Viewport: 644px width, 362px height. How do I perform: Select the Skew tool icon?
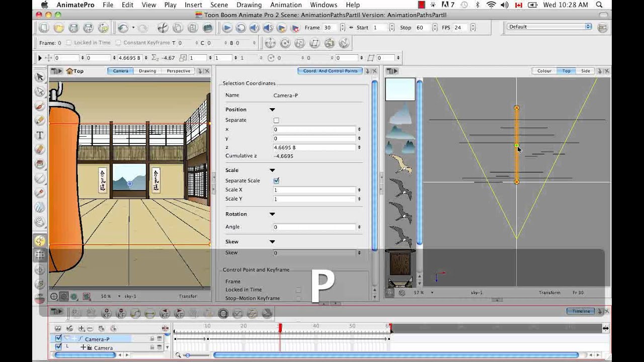[x=314, y=43]
